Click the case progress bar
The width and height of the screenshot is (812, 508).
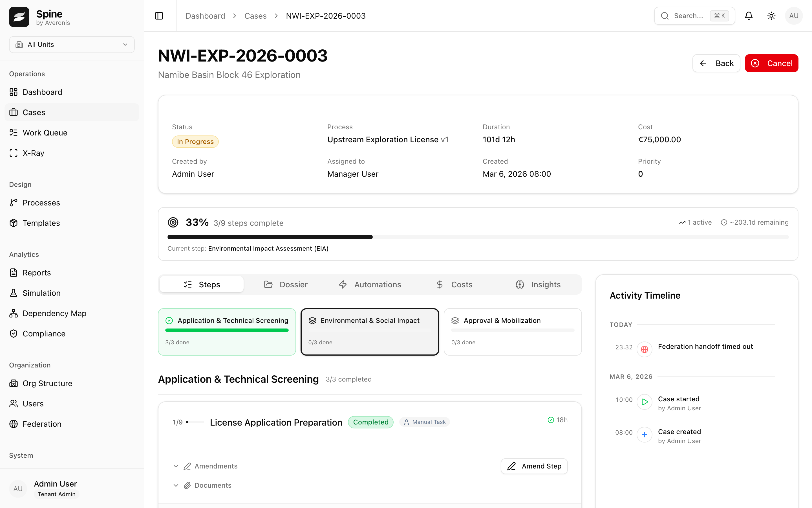pyautogui.click(x=478, y=237)
